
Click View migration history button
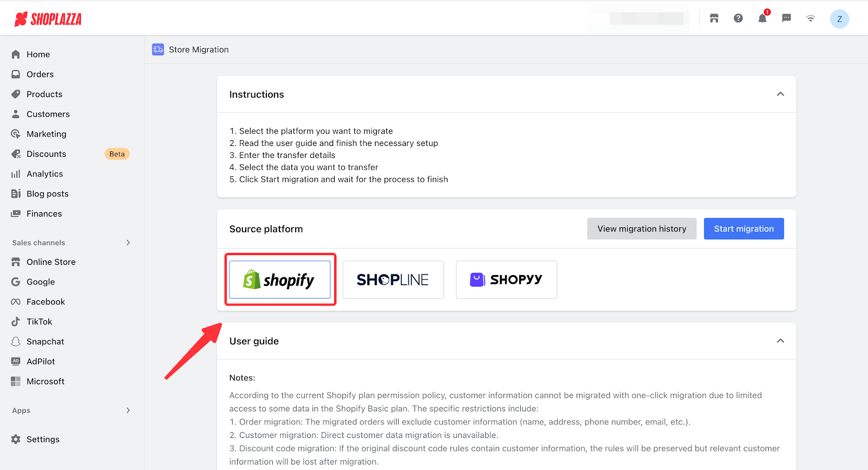click(x=641, y=229)
